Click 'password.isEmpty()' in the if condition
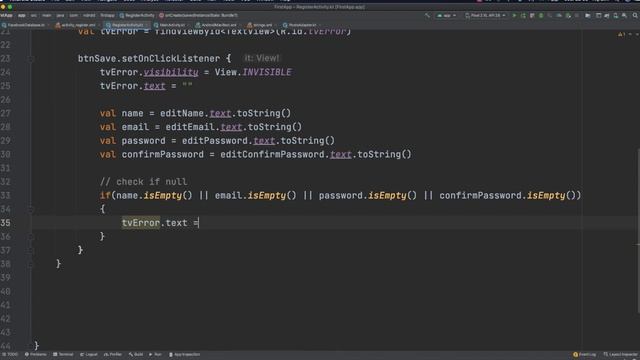640x360 pixels. coord(368,196)
